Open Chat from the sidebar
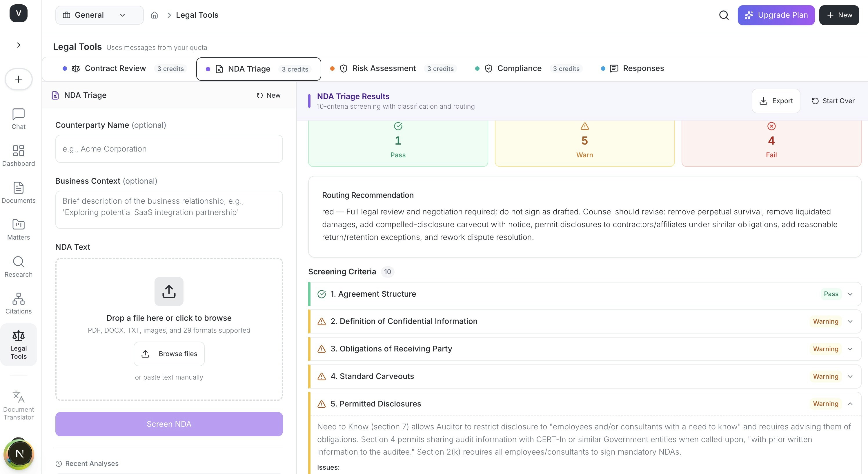Viewport: 868px width, 474px height. point(19,119)
